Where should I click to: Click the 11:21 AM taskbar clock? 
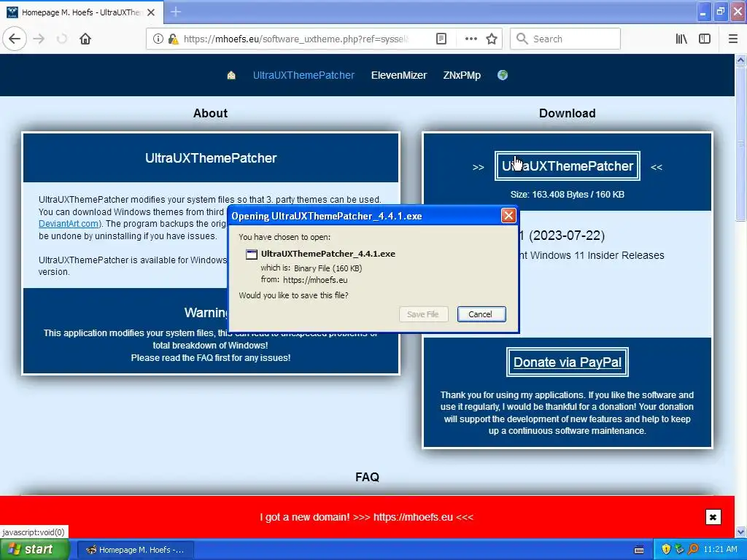point(720,550)
